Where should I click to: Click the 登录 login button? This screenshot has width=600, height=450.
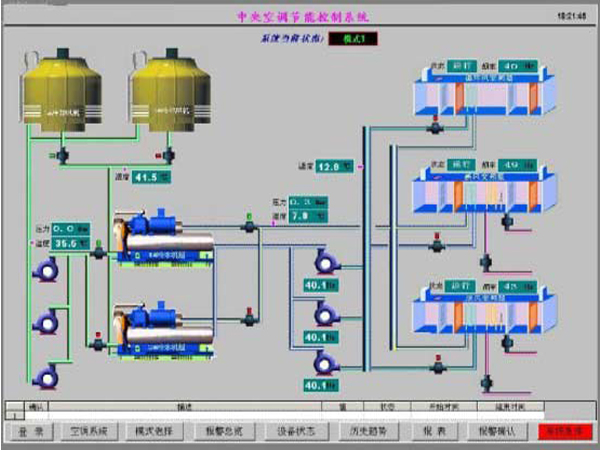click(32, 432)
